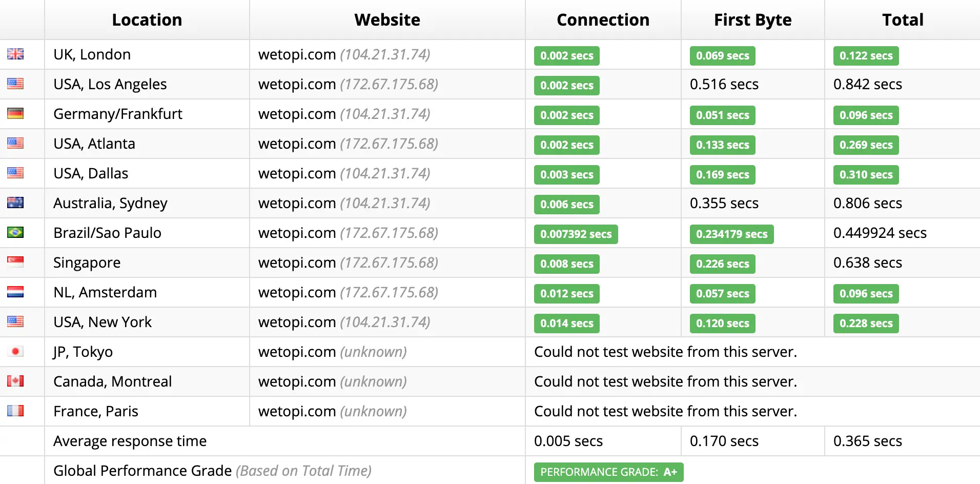
Task: Click the average first byte 0.170 secs
Action: click(x=724, y=441)
